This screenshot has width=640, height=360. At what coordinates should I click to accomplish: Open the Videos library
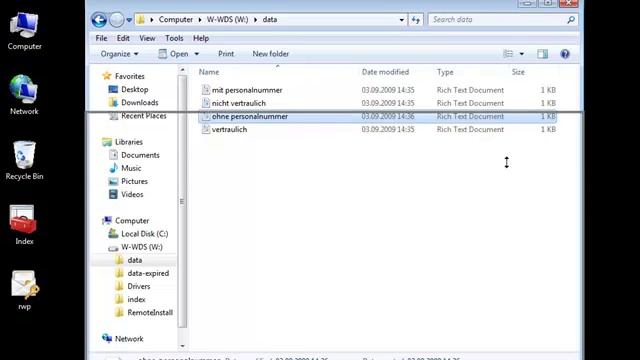click(132, 194)
